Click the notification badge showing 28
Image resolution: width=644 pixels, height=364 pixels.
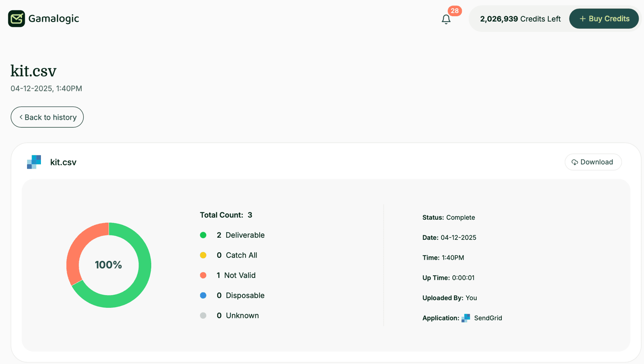(x=455, y=10)
